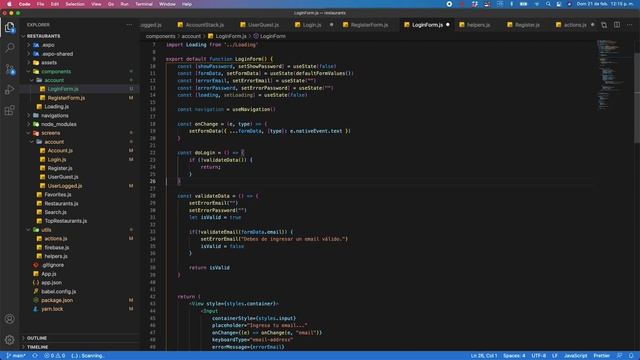
Task: Click the feedback icon in status bar
Action: point(620,356)
